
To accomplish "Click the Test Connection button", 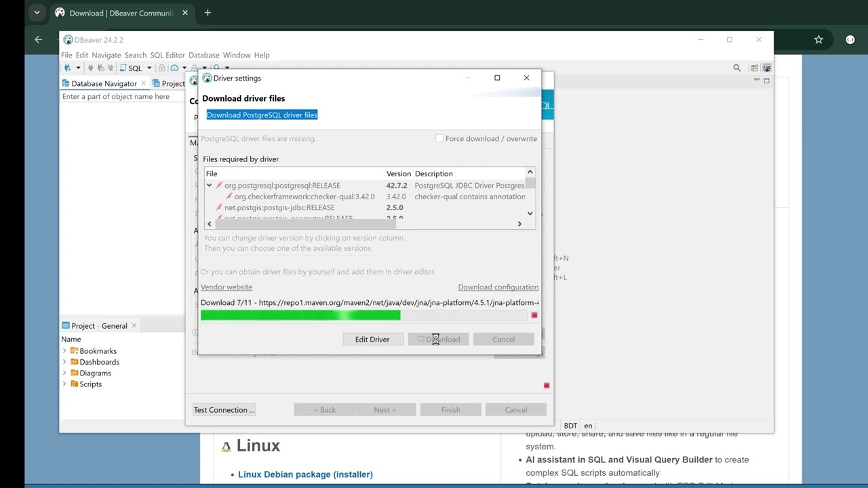I will pos(224,409).
